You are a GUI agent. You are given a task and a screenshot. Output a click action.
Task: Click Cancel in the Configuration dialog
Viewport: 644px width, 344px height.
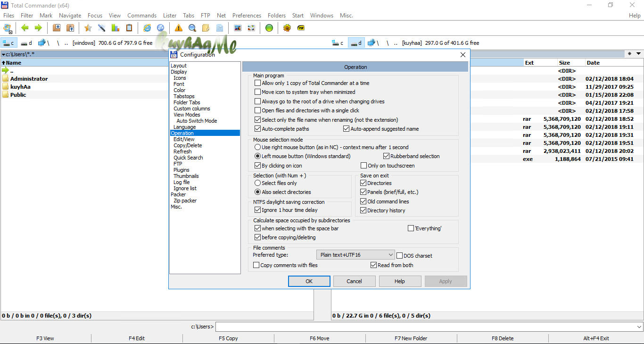(354, 281)
